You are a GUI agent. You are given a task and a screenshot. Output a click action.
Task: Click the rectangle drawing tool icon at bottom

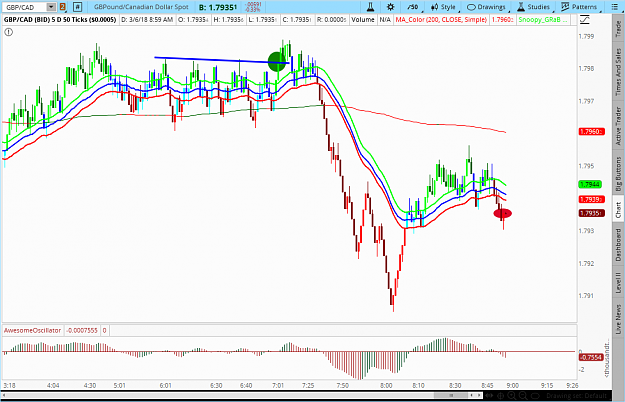coord(535,396)
